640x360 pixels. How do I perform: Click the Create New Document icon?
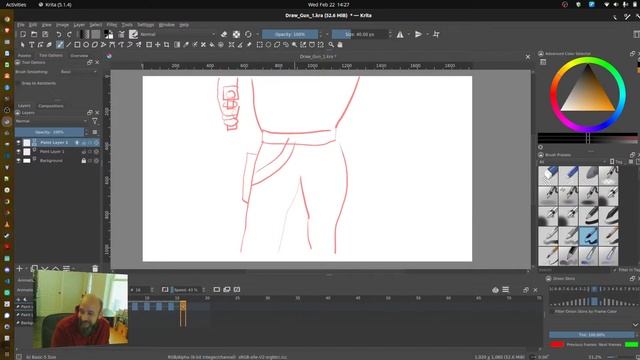(x=23, y=34)
